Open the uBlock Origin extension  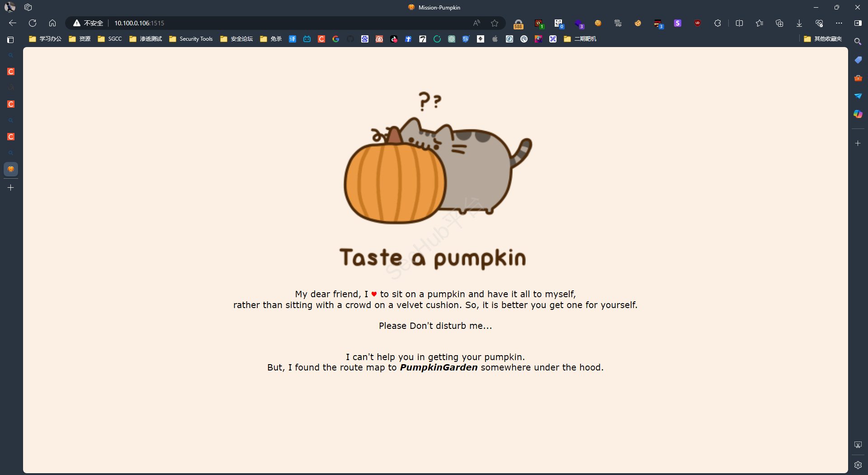coord(698,23)
